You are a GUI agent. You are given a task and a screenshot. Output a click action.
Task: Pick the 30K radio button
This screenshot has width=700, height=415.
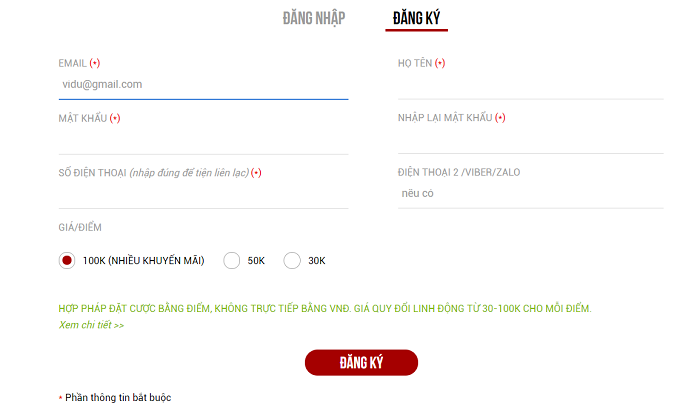pos(292,261)
